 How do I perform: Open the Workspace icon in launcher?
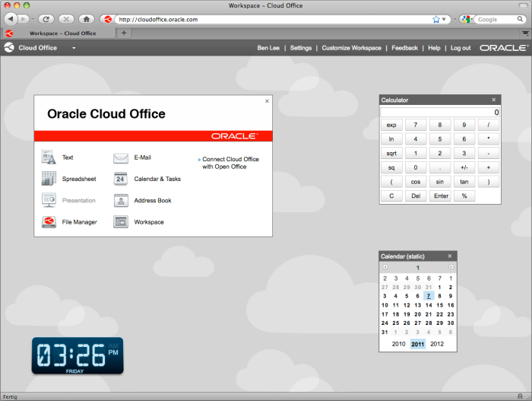point(121,222)
